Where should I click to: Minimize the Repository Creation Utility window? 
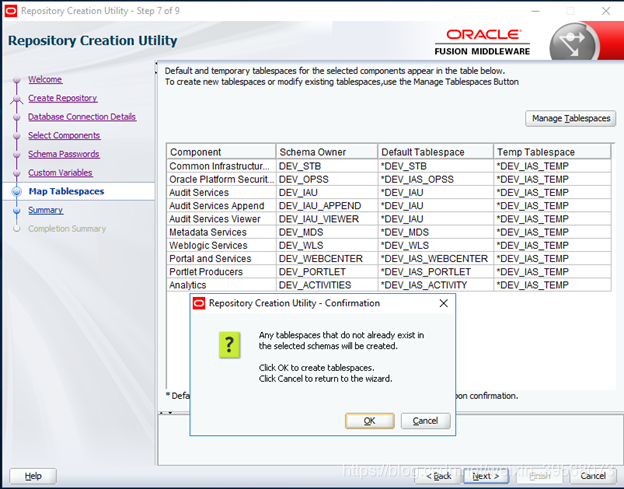click(x=536, y=11)
